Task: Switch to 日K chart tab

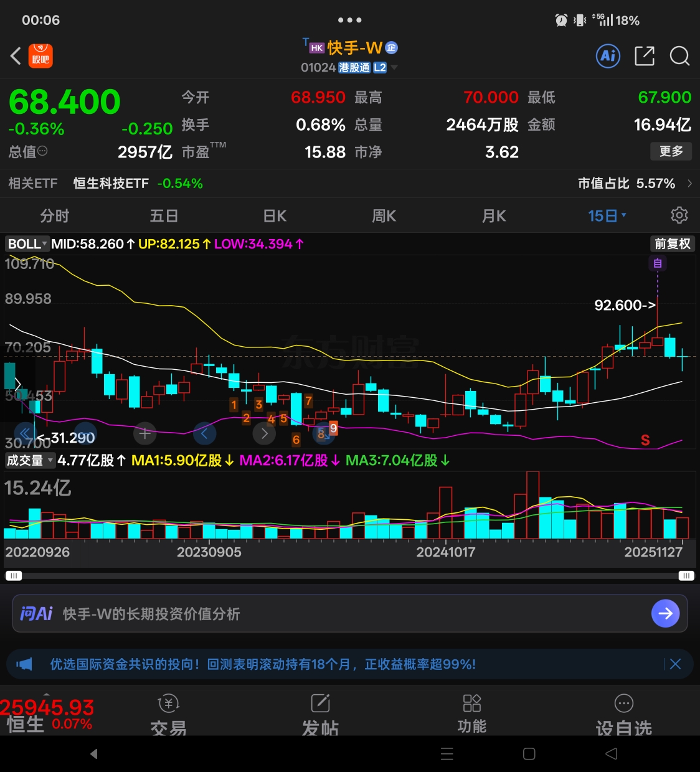Action: tap(275, 215)
